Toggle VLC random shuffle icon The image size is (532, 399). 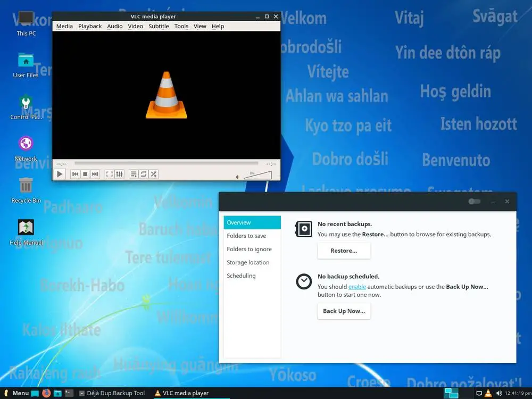(x=154, y=174)
